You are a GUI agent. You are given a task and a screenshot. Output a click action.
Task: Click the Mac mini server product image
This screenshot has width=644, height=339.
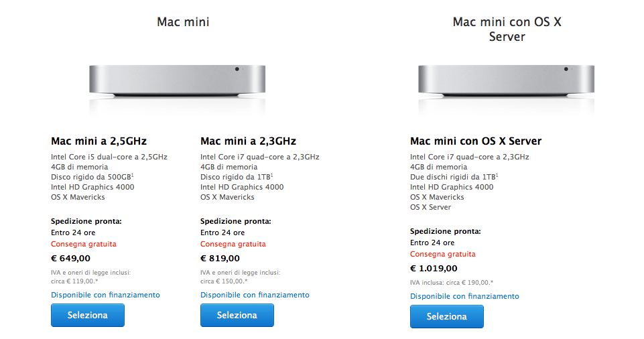tap(507, 80)
